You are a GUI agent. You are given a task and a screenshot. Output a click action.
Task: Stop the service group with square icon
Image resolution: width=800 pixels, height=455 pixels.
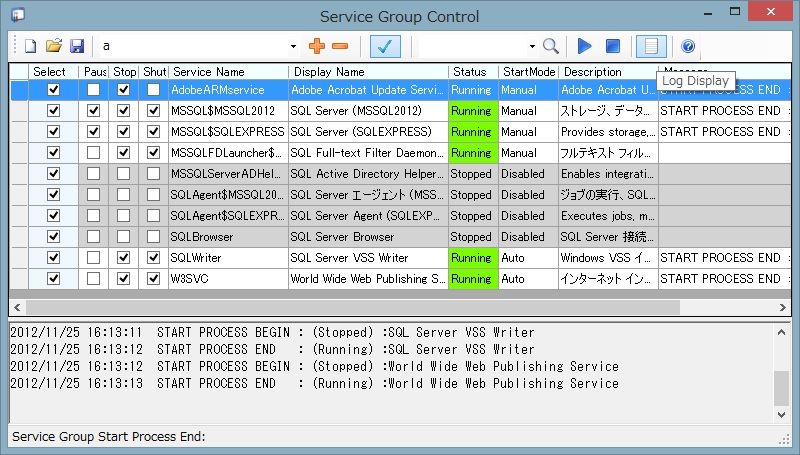(613, 46)
